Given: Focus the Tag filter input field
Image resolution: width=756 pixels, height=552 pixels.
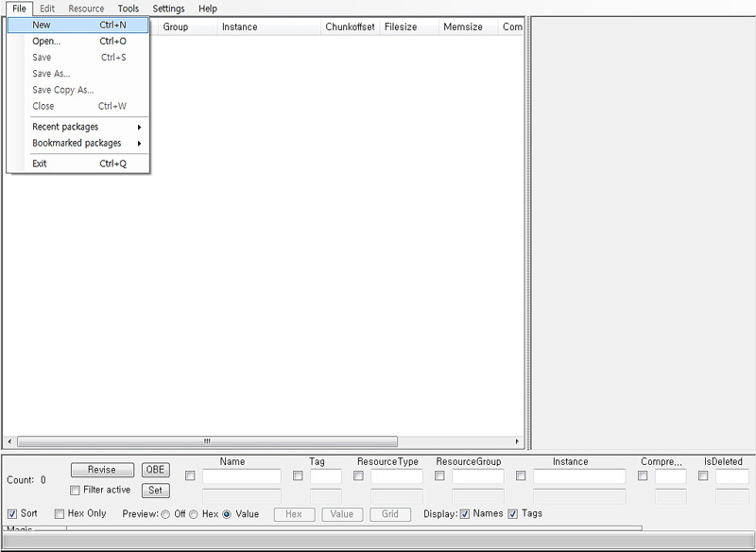Looking at the screenshot, I should click(x=326, y=476).
